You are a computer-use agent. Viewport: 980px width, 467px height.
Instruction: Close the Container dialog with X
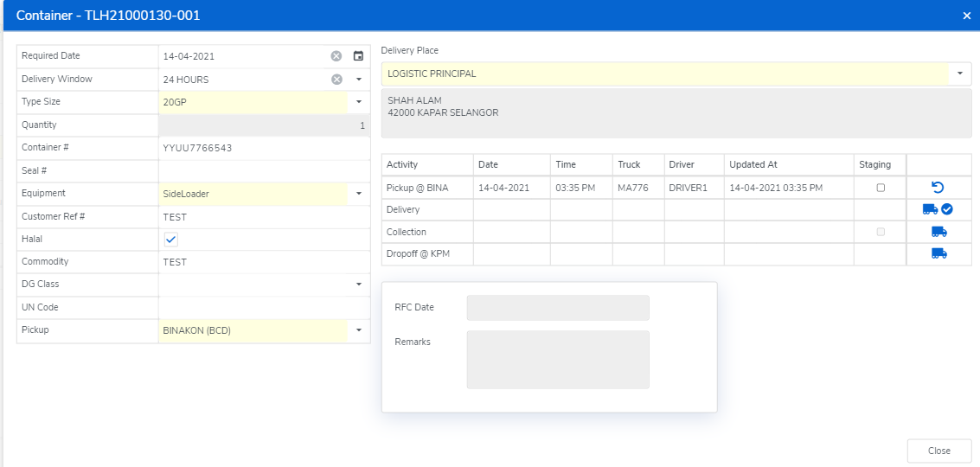(966, 16)
